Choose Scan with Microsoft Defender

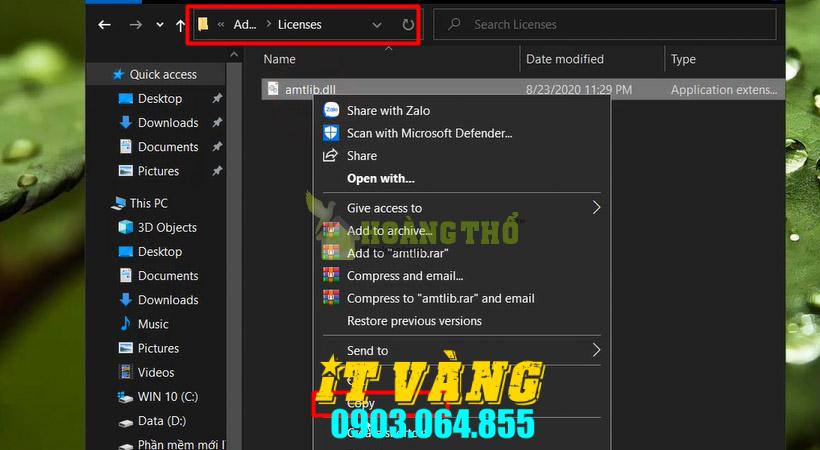click(x=429, y=133)
